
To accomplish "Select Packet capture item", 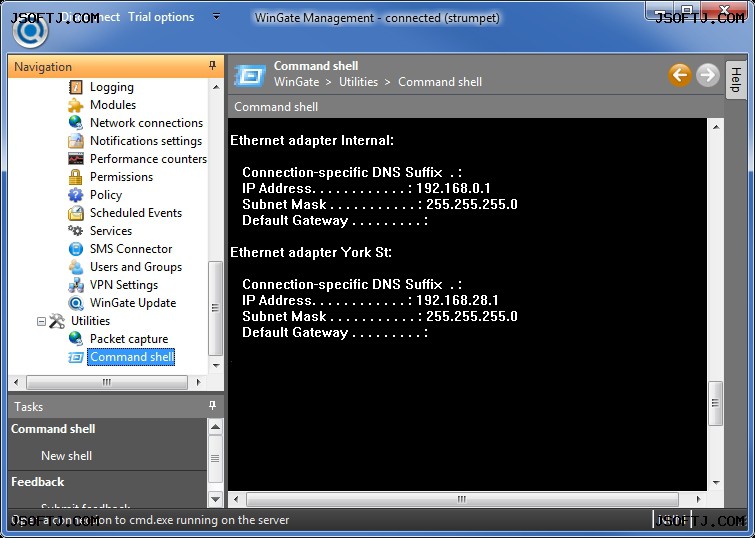I will 129,339.
